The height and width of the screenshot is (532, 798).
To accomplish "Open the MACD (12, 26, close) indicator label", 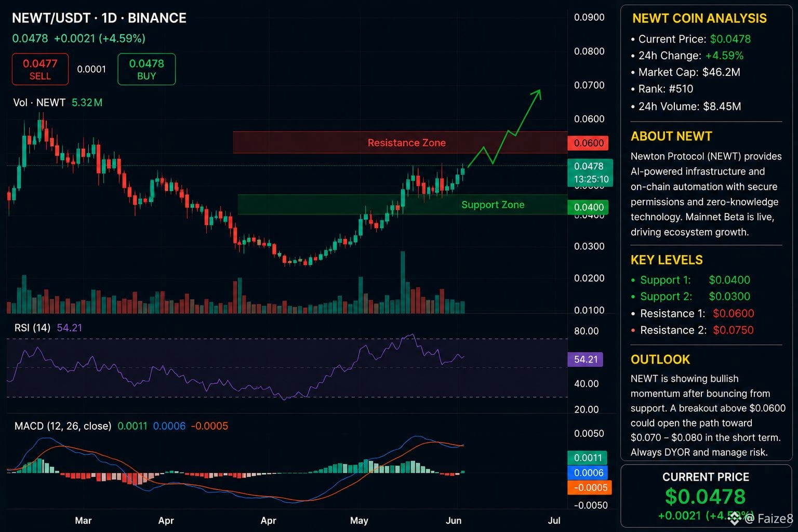I will [x=63, y=426].
